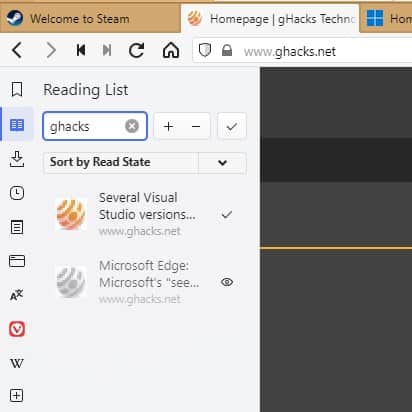Go back with the Back arrow

click(17, 51)
